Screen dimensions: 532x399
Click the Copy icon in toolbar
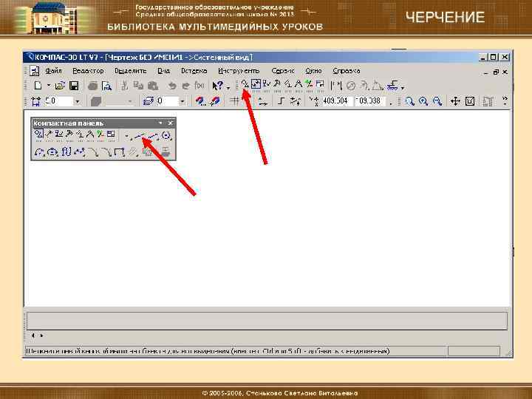pos(138,86)
